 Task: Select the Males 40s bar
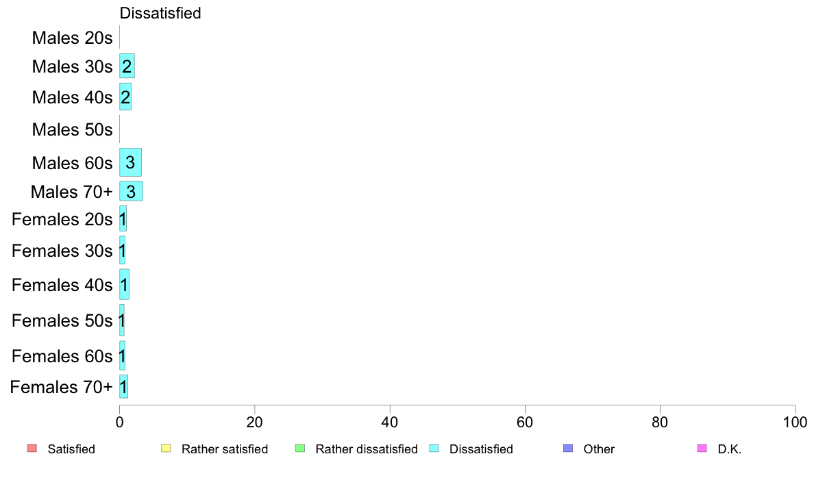[125, 97]
